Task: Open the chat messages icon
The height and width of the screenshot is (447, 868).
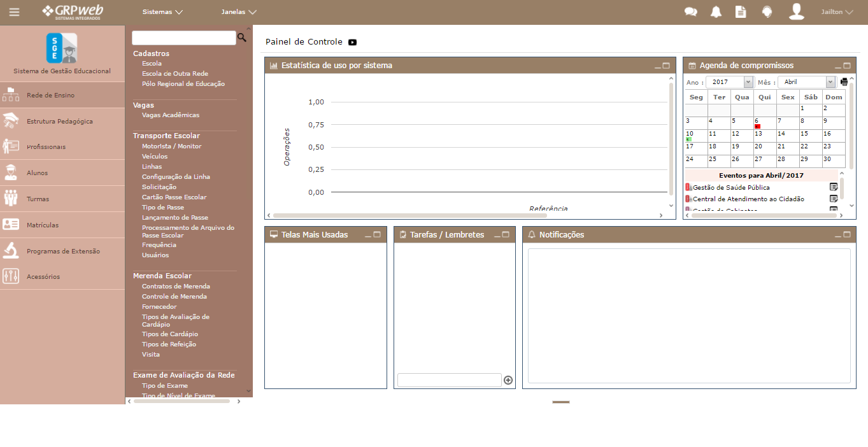Action: [690, 12]
